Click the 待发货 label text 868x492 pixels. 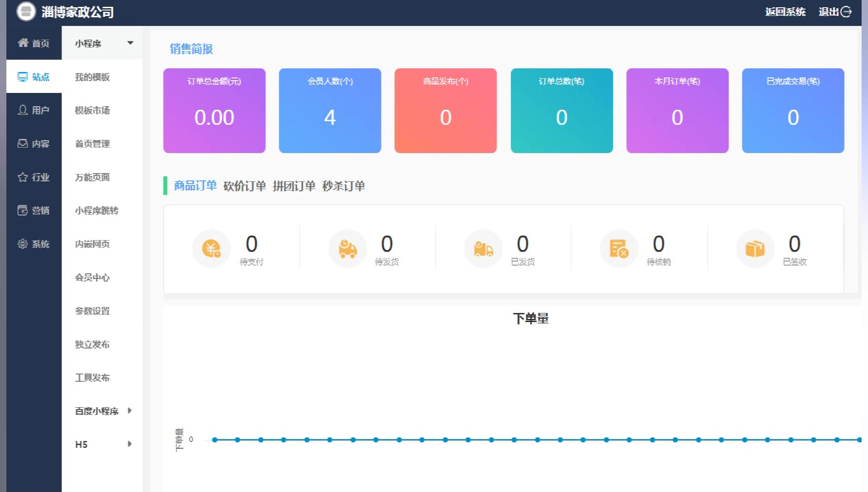(x=387, y=261)
